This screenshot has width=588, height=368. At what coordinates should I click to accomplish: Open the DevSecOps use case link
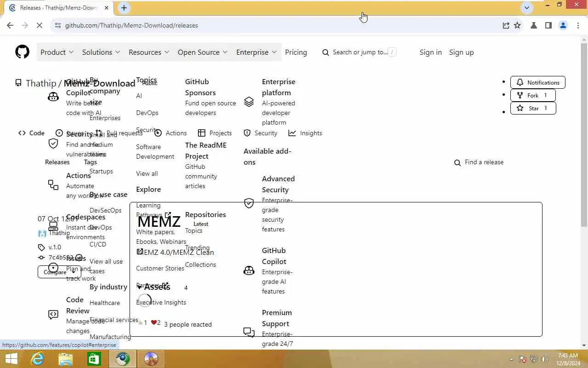click(106, 210)
